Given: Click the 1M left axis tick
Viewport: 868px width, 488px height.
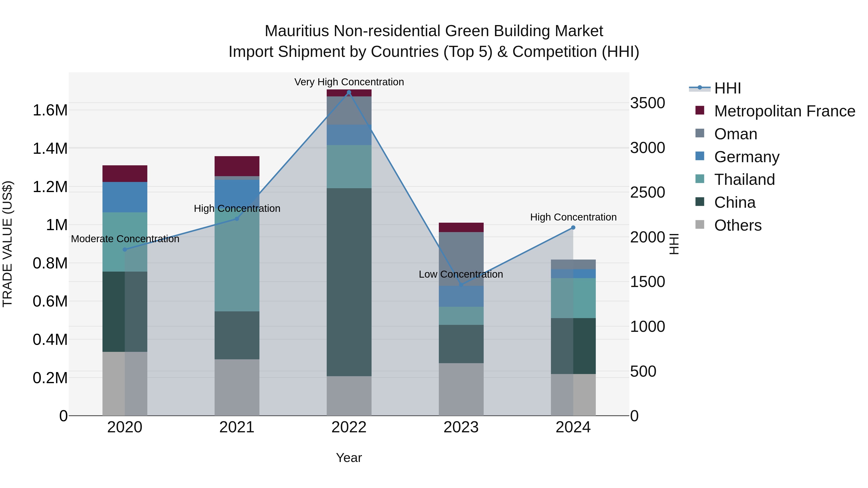Looking at the screenshot, I should tap(57, 225).
